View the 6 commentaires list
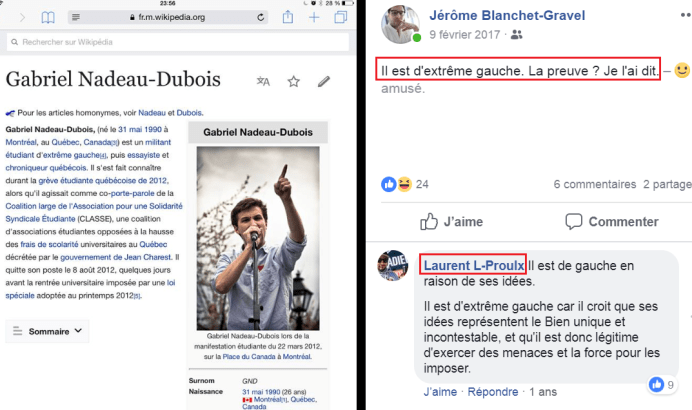Screen dimensions: 692x410 click(x=592, y=184)
